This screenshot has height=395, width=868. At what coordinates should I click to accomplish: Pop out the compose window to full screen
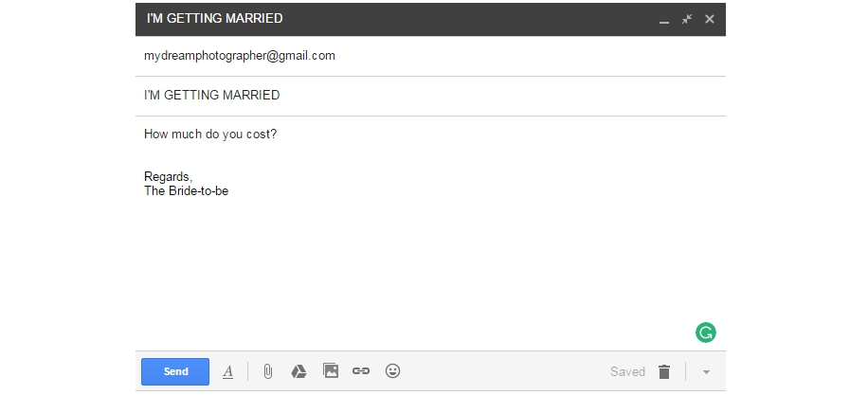pyautogui.click(x=687, y=19)
